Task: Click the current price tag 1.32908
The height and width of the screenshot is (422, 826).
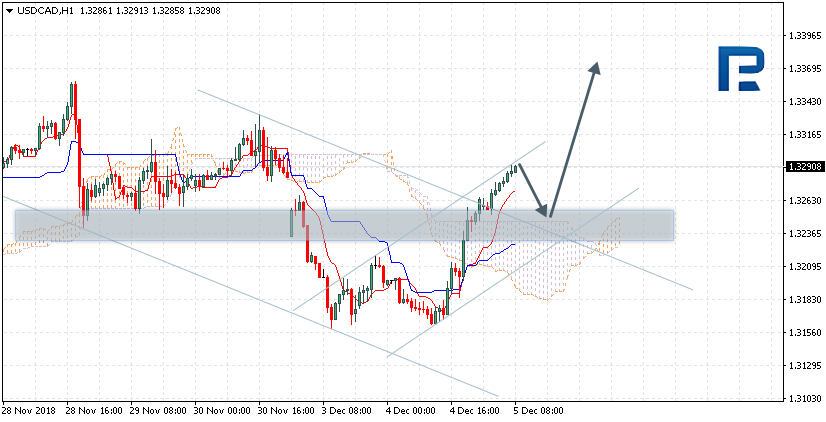Action: (x=803, y=167)
